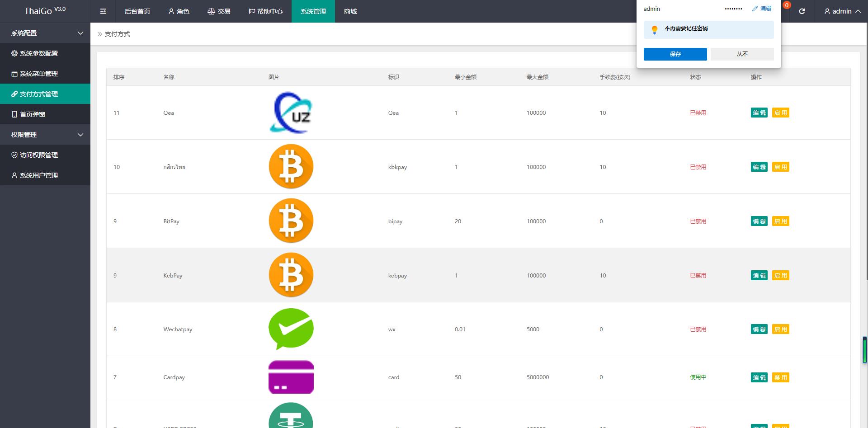Click the pencil edit icon in password popup
This screenshot has width=868, height=428.
click(x=755, y=9)
